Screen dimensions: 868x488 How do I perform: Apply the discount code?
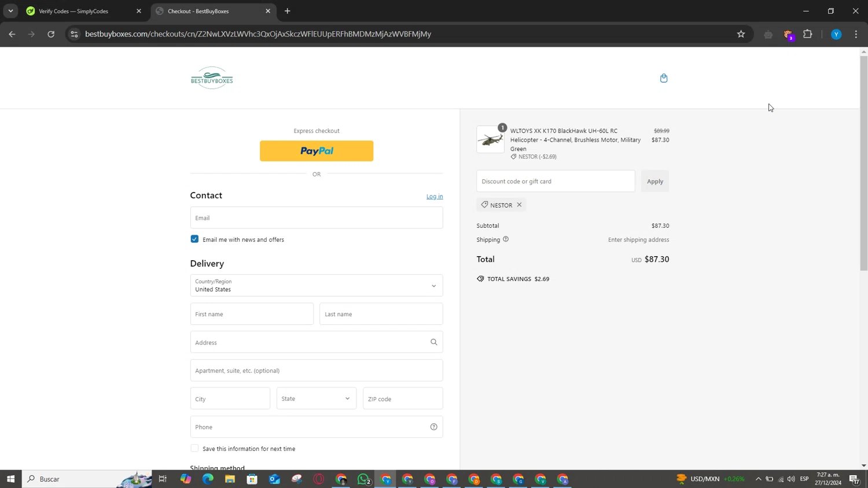pyautogui.click(x=655, y=181)
